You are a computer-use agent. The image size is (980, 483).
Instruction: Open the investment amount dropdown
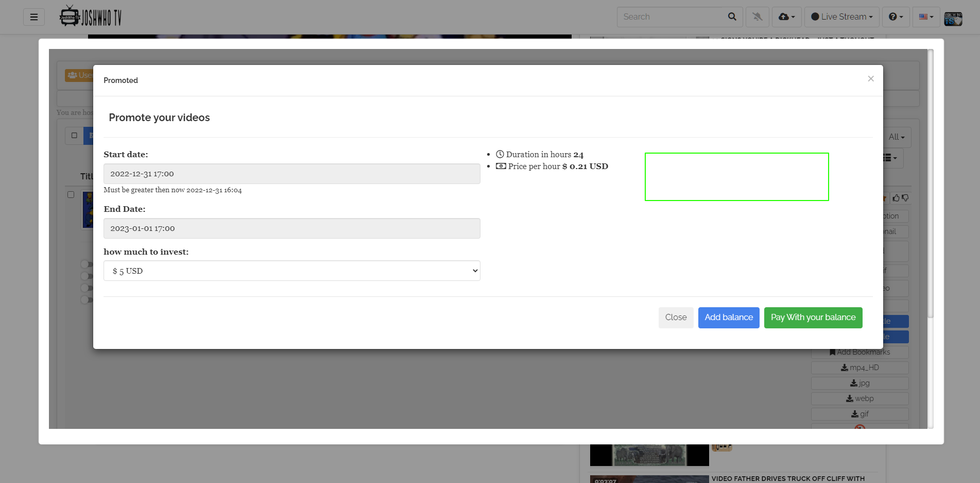pyautogui.click(x=291, y=271)
